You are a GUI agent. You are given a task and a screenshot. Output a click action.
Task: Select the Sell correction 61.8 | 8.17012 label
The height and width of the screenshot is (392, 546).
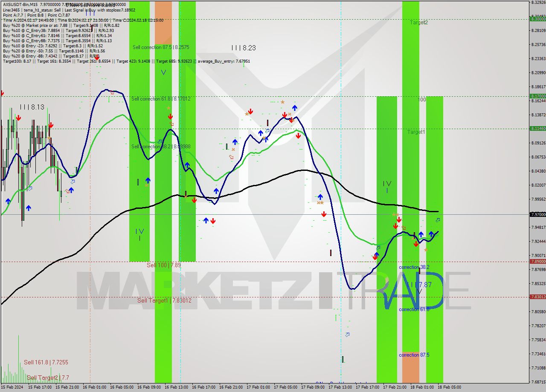161,98
